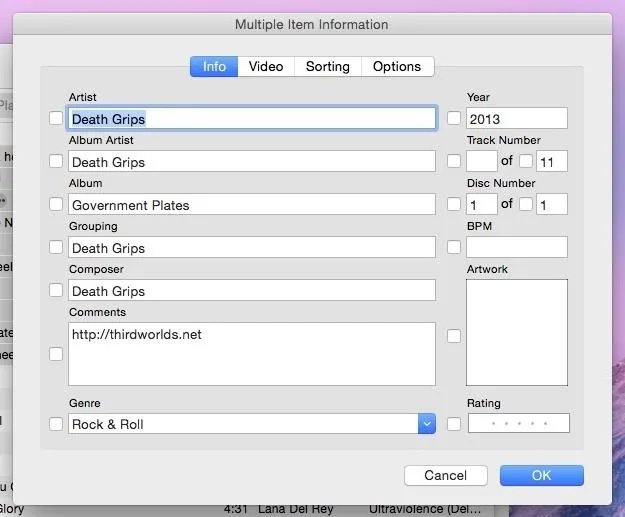Image resolution: width=625 pixels, height=517 pixels.
Task: Set rating in the Rating stars field
Action: tap(519, 423)
